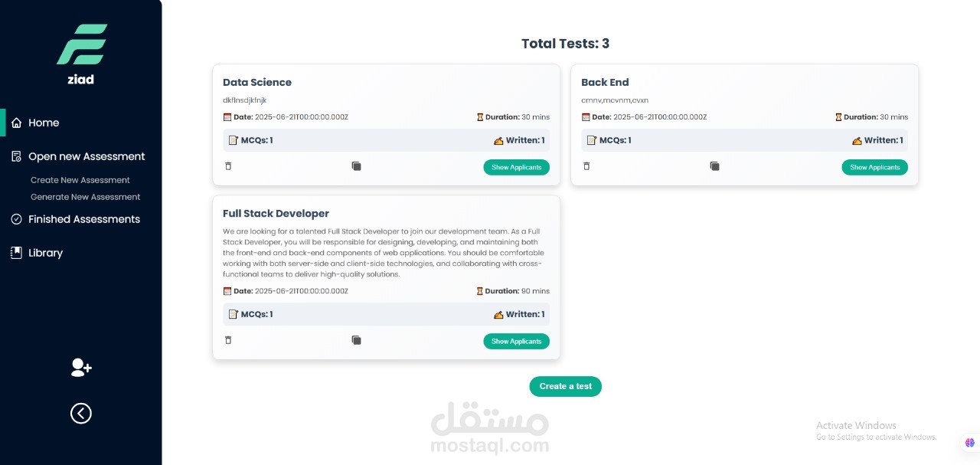The width and height of the screenshot is (980, 465).
Task: Open the brain widget icon at bottom right
Action: 969,442
